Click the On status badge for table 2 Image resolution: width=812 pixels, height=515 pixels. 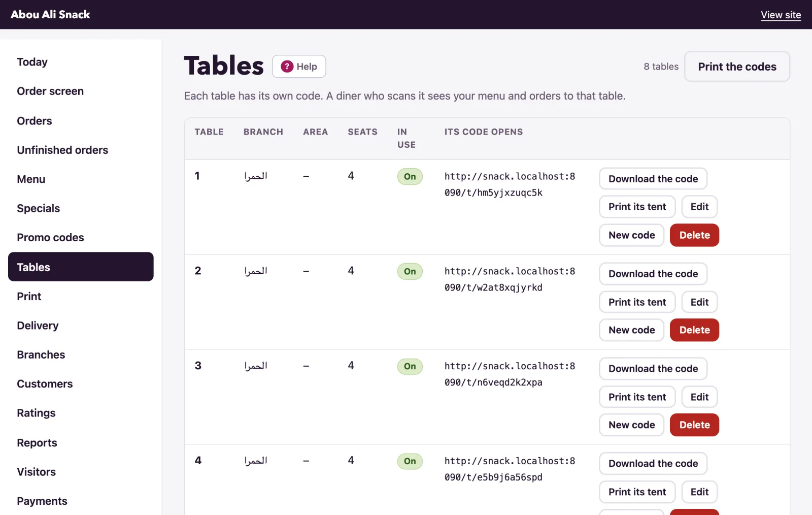[410, 272]
